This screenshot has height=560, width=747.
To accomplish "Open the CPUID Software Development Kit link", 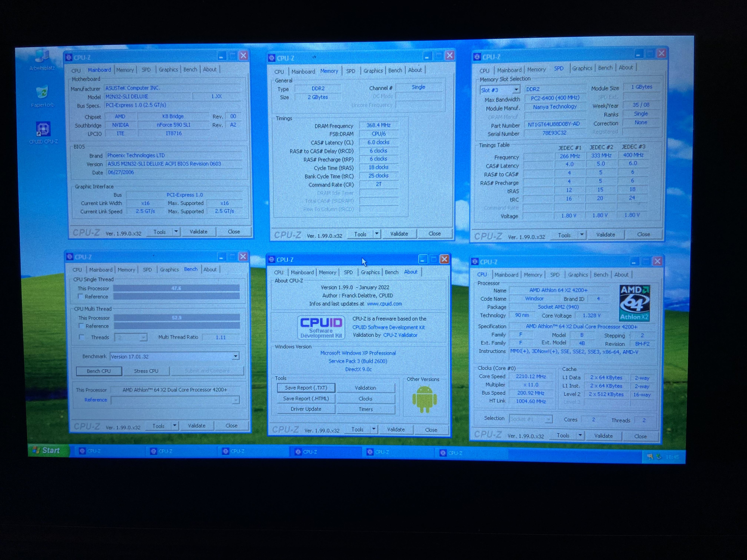I will point(388,327).
